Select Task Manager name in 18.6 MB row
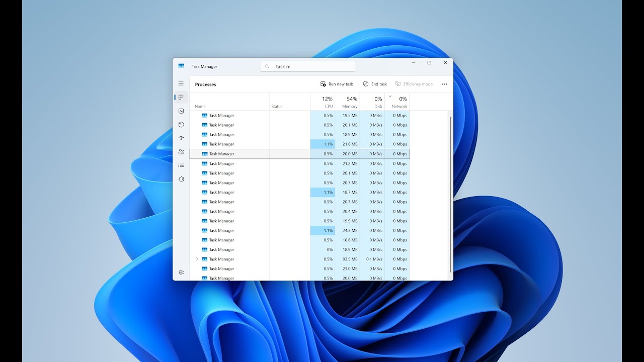644x362 pixels. (x=221, y=240)
